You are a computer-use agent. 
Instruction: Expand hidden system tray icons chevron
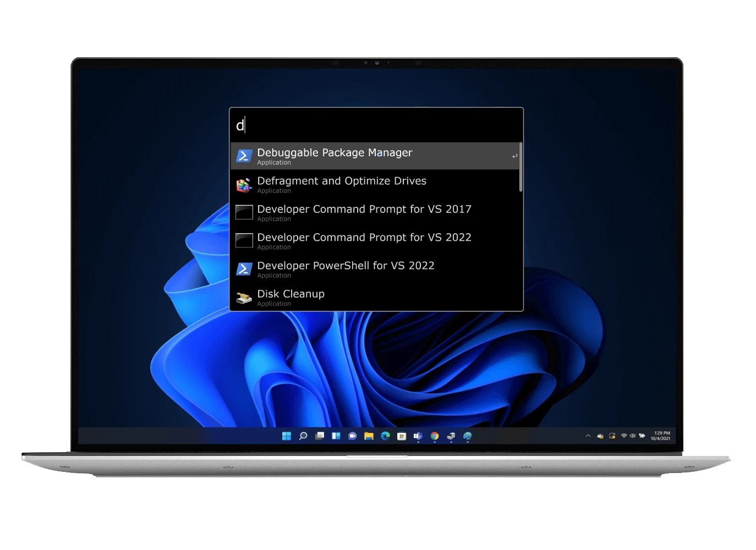tap(588, 436)
